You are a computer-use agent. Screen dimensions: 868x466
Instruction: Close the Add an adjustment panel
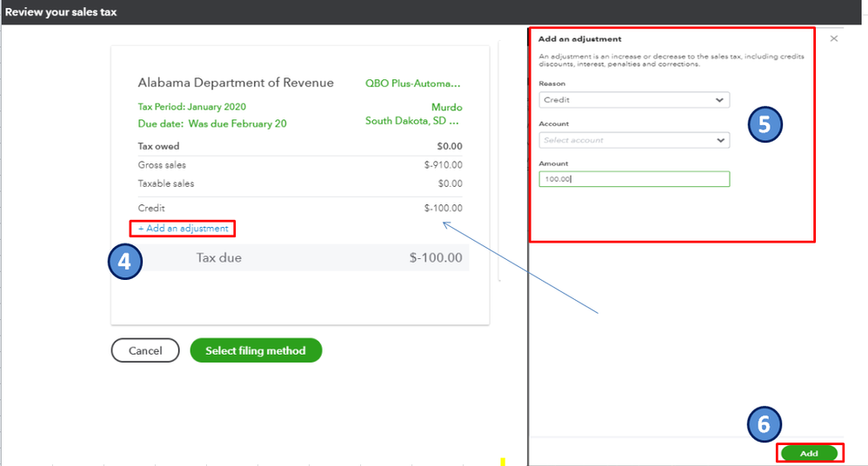pos(834,39)
